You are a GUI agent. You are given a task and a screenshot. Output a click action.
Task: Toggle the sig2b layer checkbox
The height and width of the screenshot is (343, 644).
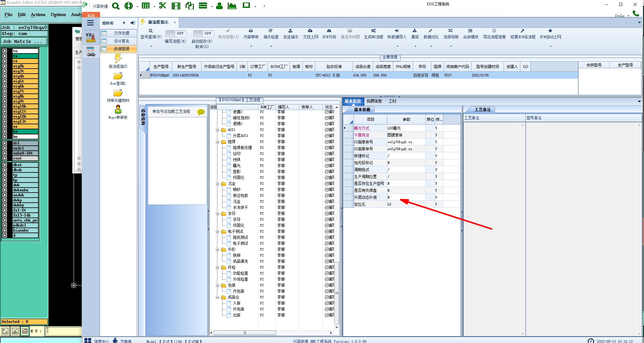(x=5, y=66)
